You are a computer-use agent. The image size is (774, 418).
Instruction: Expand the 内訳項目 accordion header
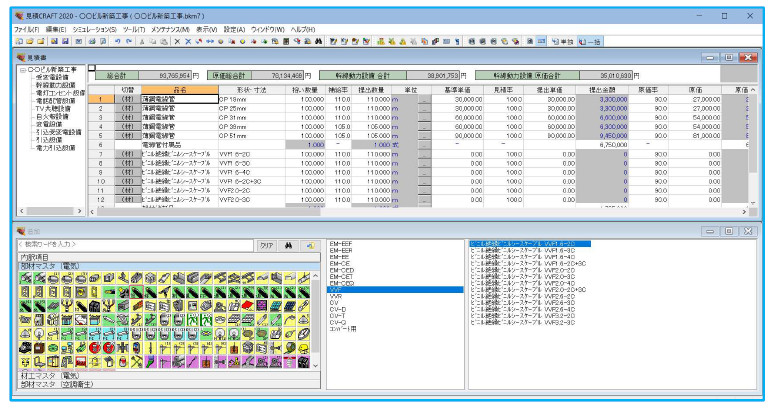[169, 257]
